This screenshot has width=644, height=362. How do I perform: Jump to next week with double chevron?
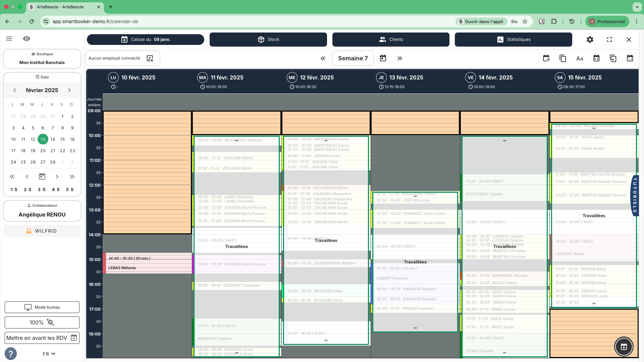[399, 58]
